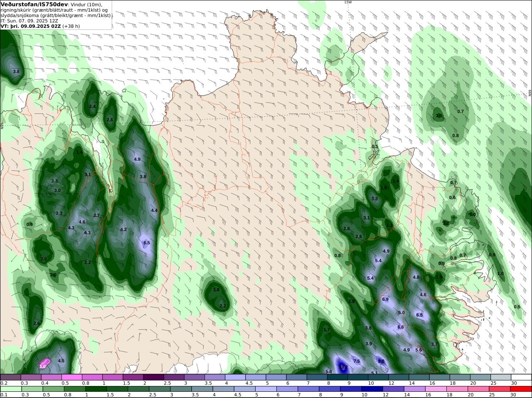Pick the white swatch after 30 in snow legend
Screen dimensions: 532x398
[521, 377]
